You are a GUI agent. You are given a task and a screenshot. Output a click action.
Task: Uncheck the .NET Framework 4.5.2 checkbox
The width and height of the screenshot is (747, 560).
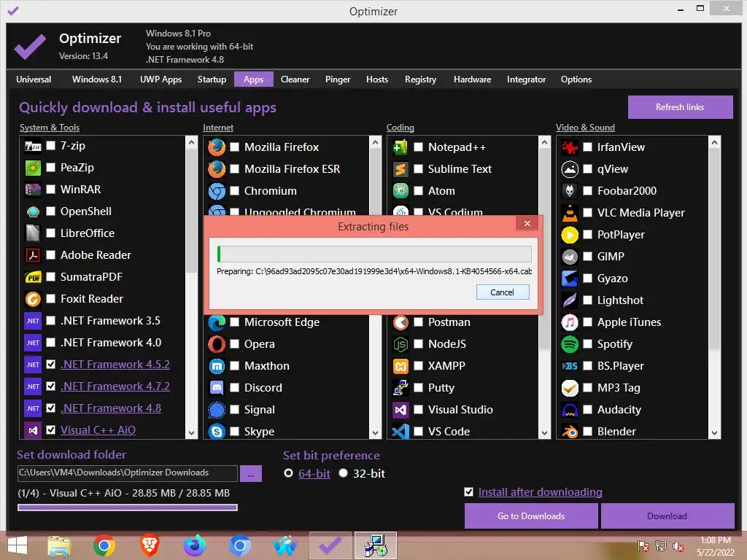[50, 365]
